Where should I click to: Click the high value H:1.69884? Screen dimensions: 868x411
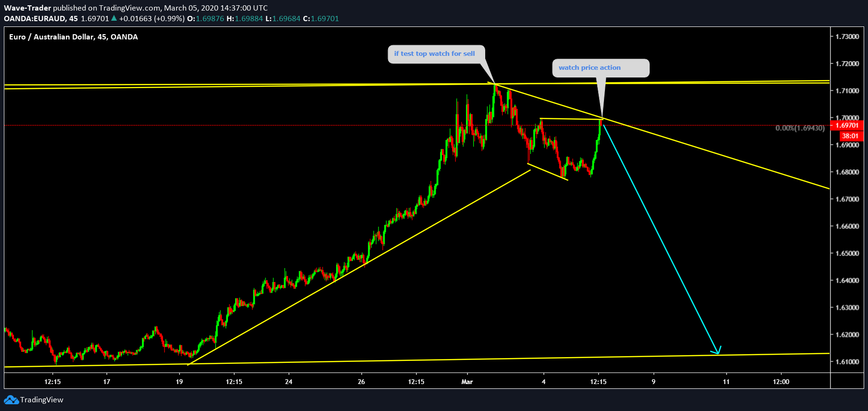pos(245,19)
